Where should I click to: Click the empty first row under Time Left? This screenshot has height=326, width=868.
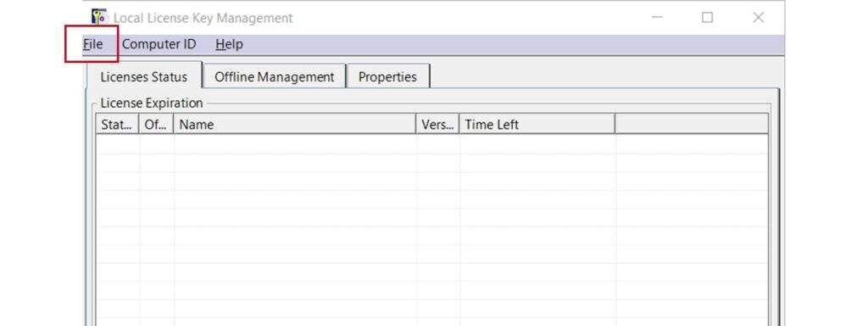pyautogui.click(x=537, y=144)
